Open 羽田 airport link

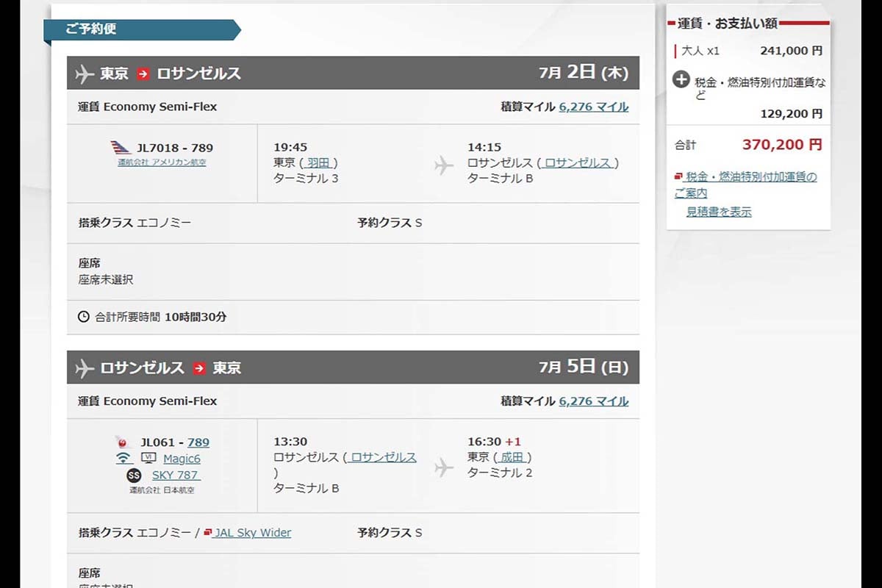[319, 162]
